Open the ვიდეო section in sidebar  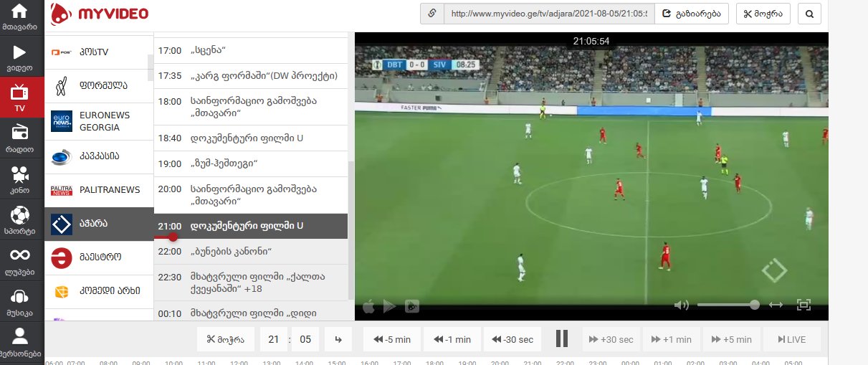pyautogui.click(x=20, y=58)
